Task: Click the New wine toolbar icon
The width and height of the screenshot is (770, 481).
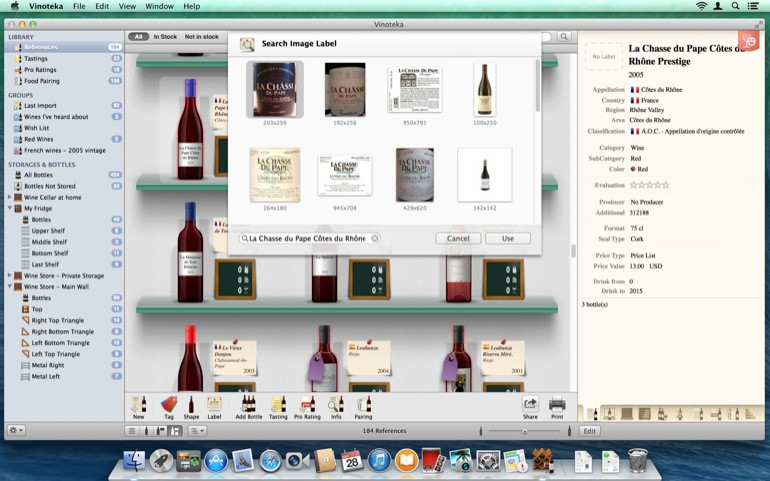Action: click(x=138, y=407)
